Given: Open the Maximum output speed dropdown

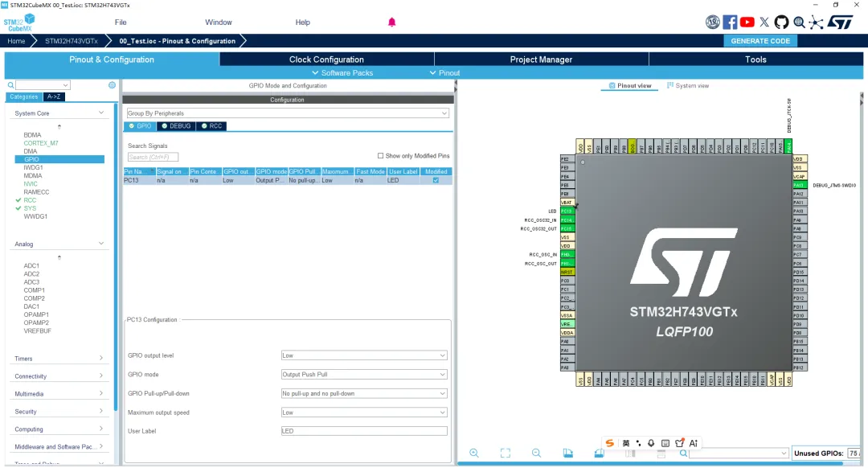Looking at the screenshot, I should [364, 413].
